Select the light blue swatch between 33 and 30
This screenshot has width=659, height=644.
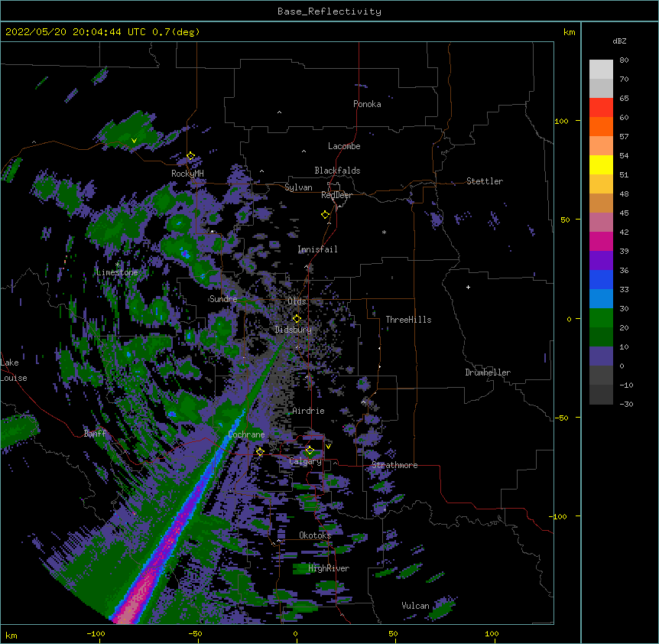coord(601,299)
